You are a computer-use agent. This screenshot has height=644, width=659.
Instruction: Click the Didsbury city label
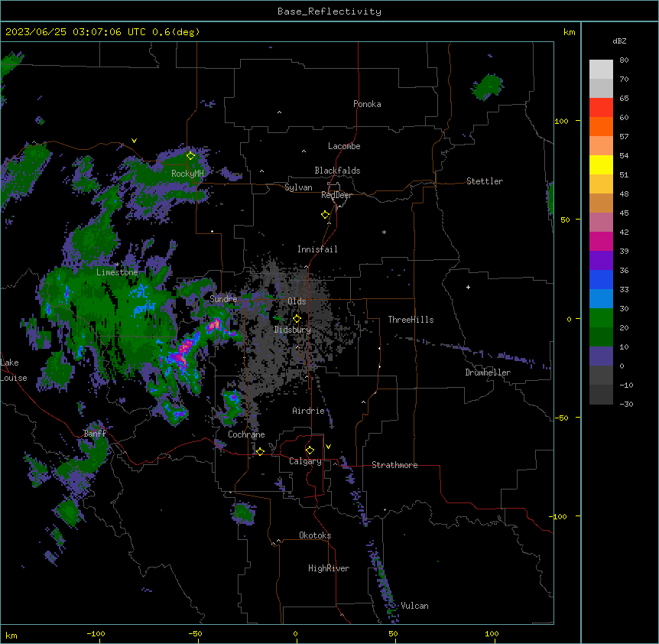[x=293, y=330]
